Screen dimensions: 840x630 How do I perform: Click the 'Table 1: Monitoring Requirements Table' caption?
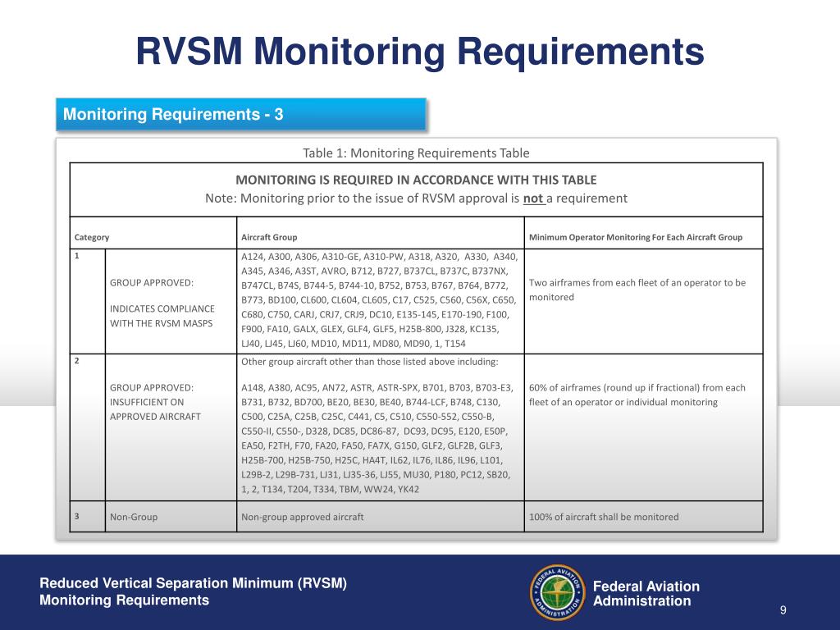pos(416,153)
